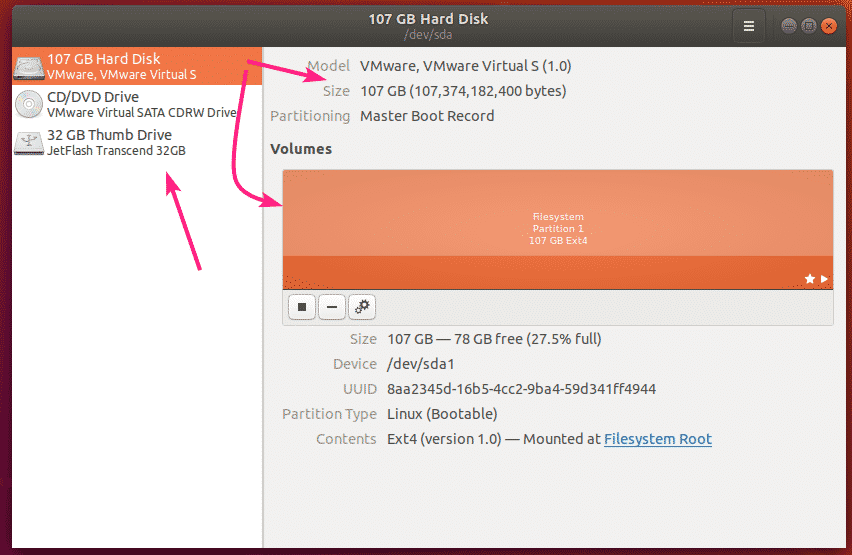
Task: Click the disc icon beside CD/DVD Drive
Action: (29, 104)
